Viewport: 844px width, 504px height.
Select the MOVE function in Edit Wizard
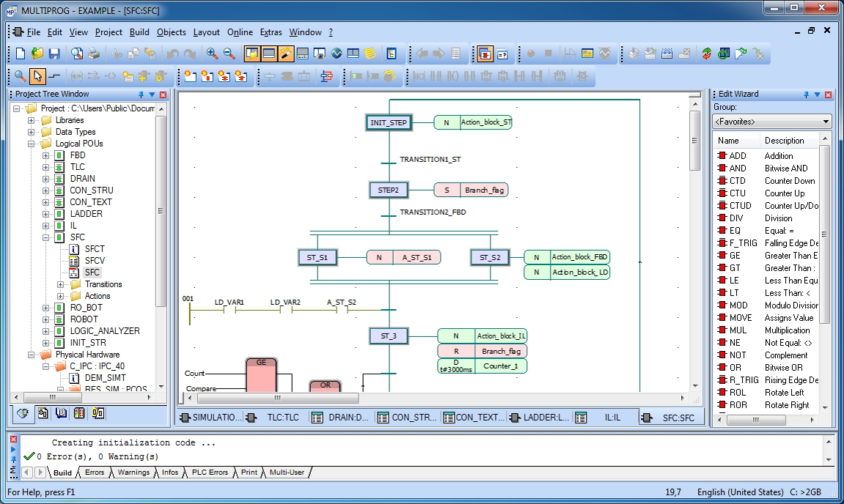741,318
